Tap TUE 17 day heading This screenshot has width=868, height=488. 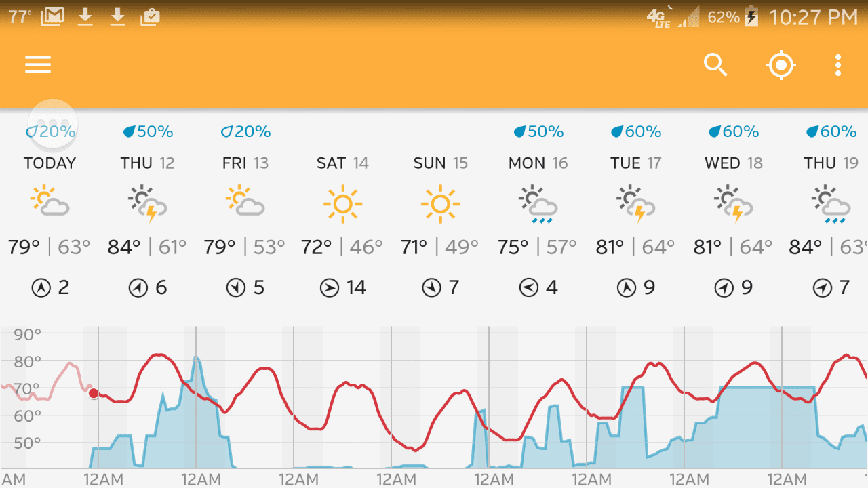pos(635,163)
